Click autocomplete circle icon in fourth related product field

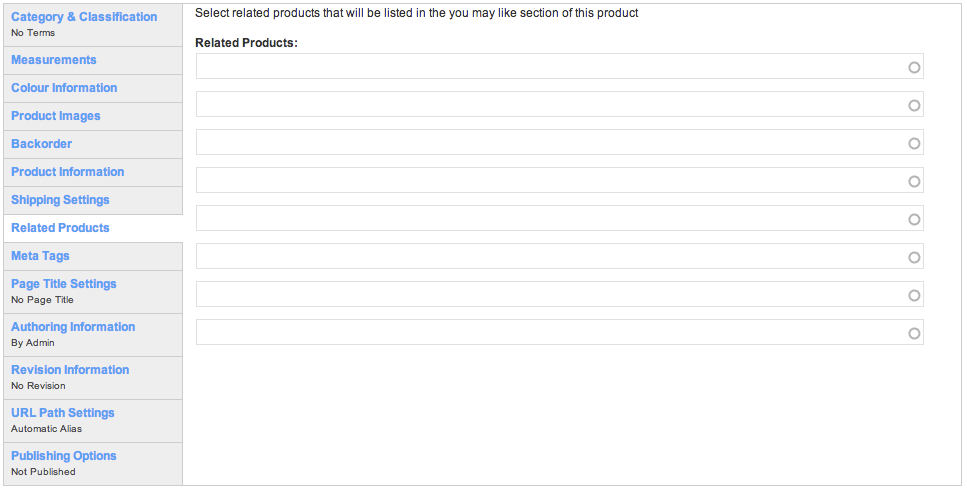coord(914,181)
